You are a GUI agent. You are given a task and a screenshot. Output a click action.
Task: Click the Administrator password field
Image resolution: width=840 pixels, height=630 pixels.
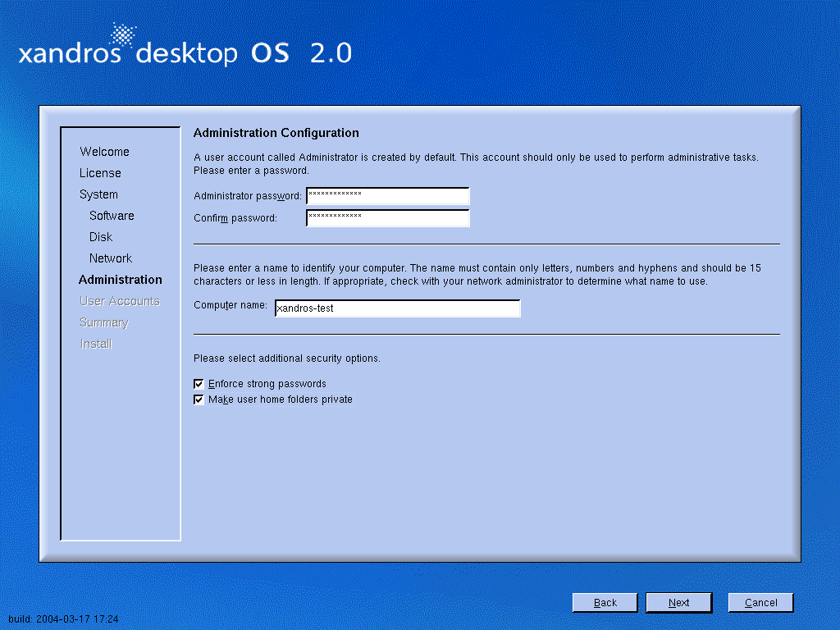click(x=387, y=196)
